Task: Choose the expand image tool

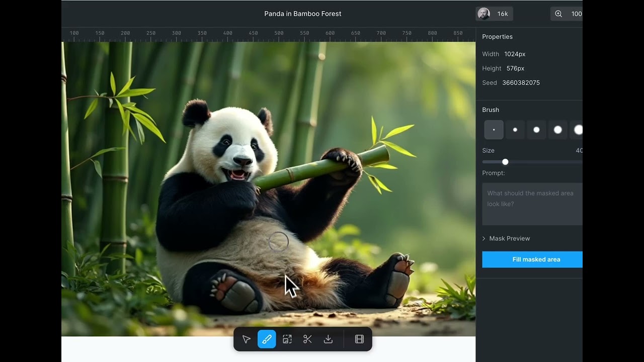Action: click(287, 339)
